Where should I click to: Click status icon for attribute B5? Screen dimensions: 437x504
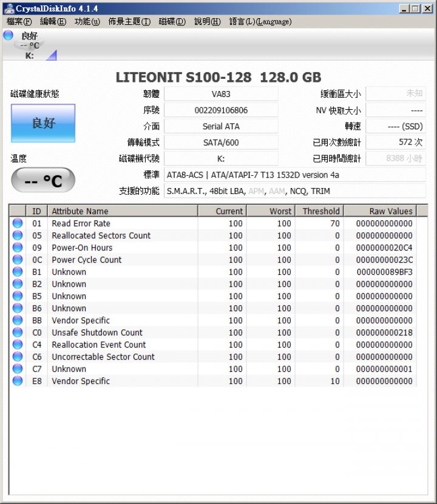pos(18,296)
